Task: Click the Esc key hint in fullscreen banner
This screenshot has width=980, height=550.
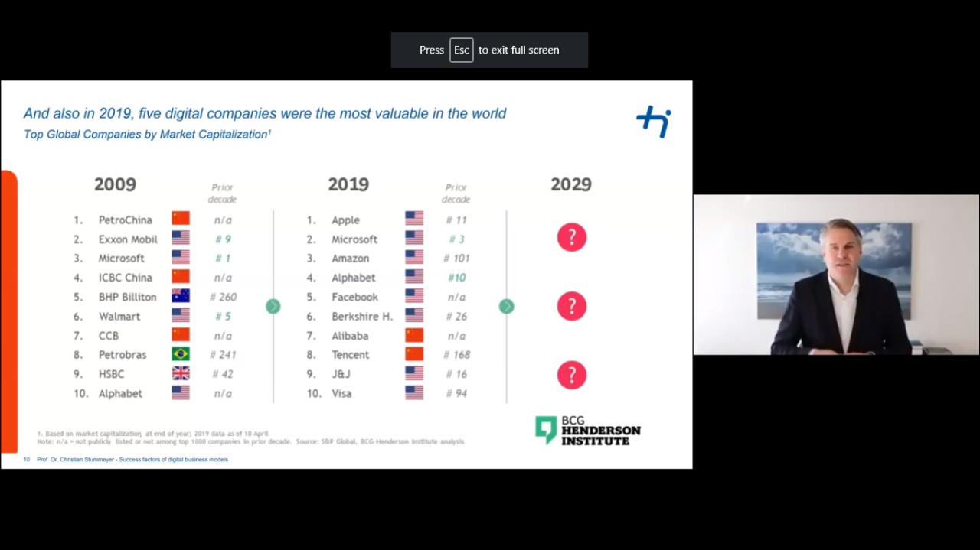Action: click(461, 50)
